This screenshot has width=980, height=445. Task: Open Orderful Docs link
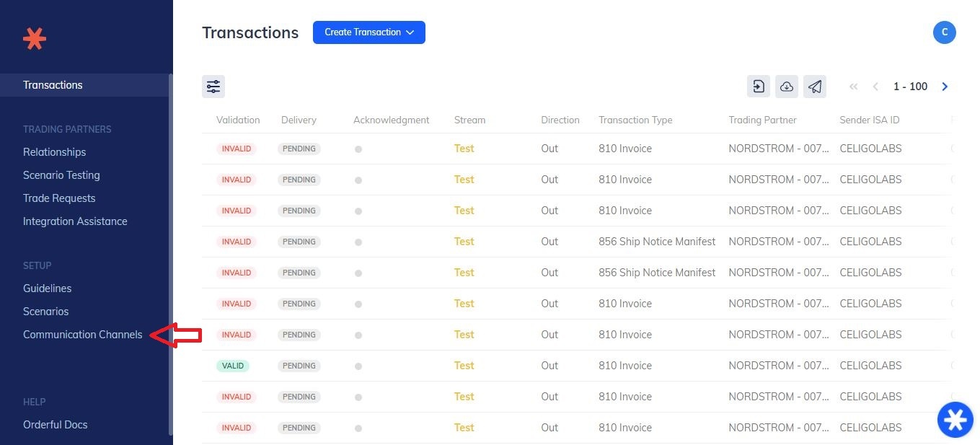pos(55,425)
